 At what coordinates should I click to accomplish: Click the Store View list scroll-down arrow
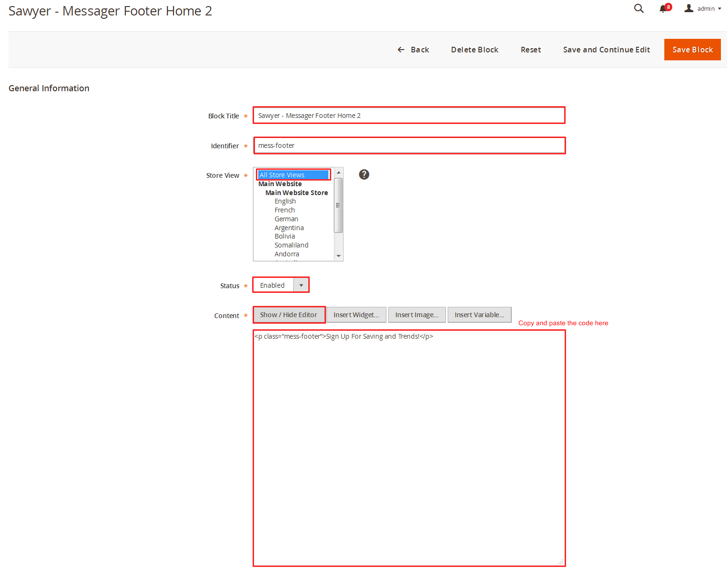339,256
